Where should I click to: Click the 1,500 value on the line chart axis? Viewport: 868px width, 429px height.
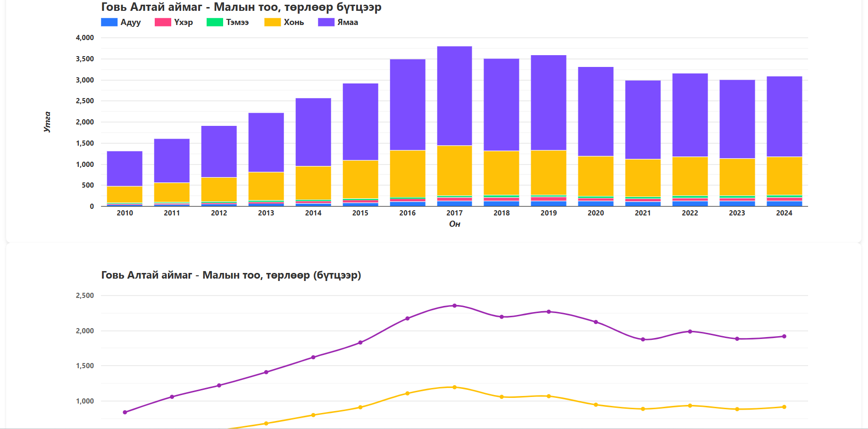pos(85,366)
